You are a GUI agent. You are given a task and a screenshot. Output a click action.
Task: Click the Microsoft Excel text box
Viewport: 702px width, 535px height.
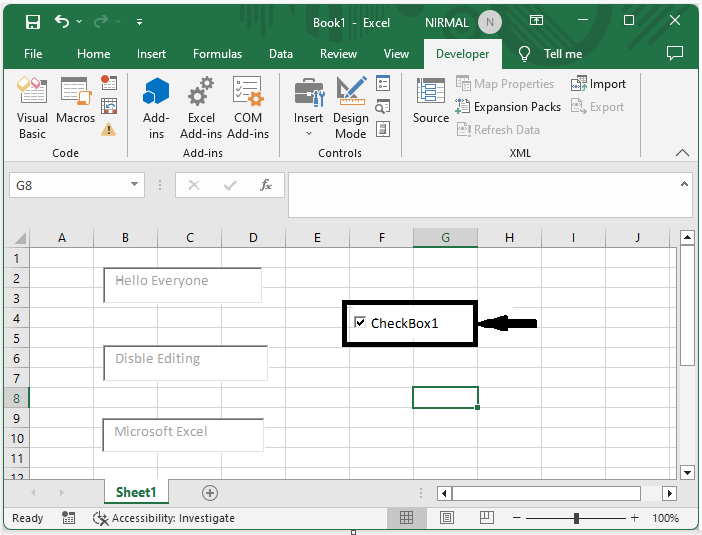pos(183,435)
